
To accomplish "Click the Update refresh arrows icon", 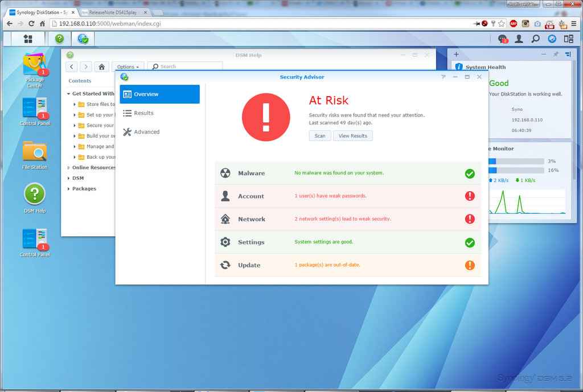I will tap(225, 265).
